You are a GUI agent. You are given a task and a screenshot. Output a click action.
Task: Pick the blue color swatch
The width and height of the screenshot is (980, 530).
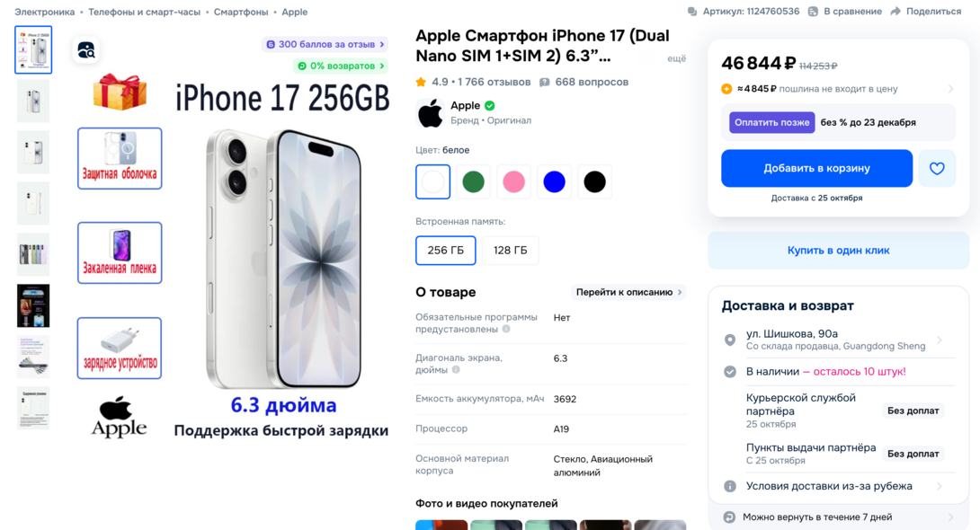pos(555,181)
